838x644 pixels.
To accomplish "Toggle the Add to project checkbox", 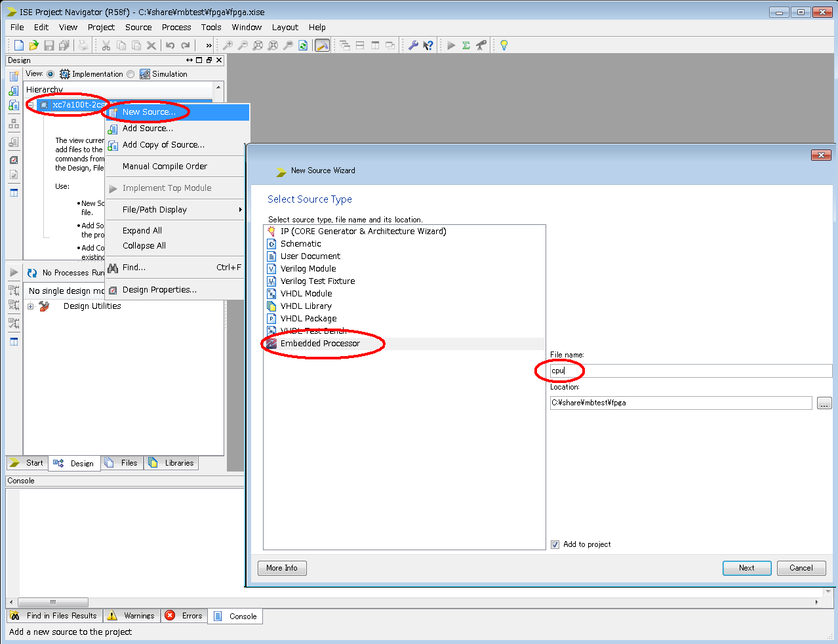I will pos(555,544).
